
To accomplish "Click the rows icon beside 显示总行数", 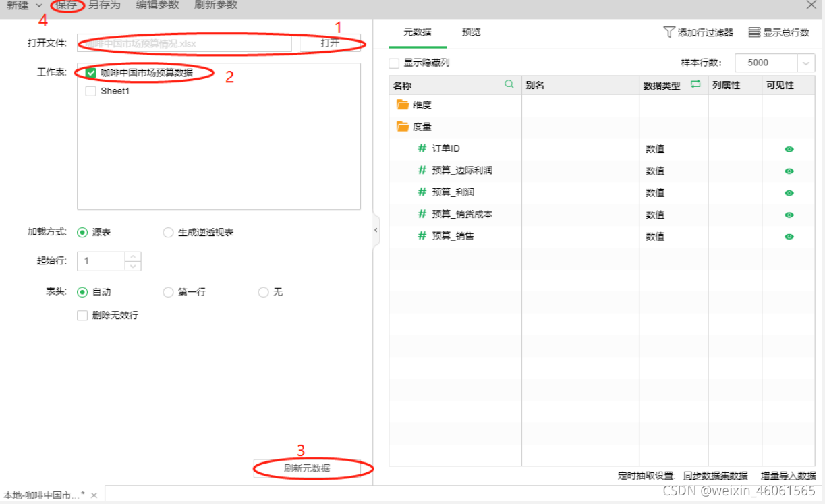I will tap(754, 32).
